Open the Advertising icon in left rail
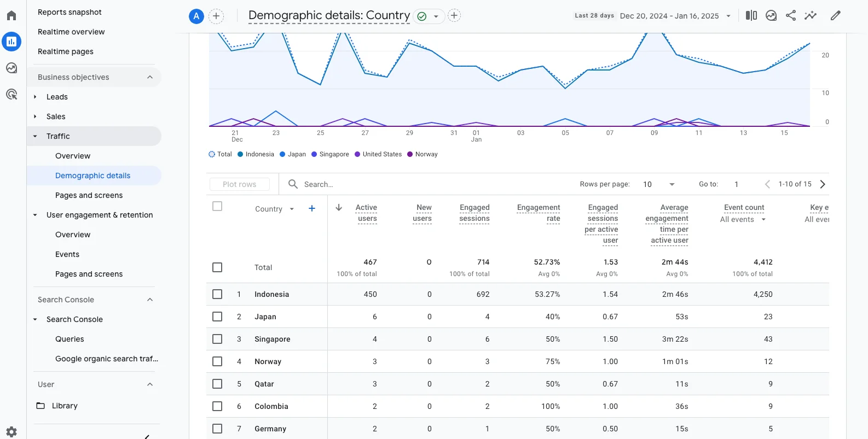Screen dimensions: 868x439 (x=11, y=94)
